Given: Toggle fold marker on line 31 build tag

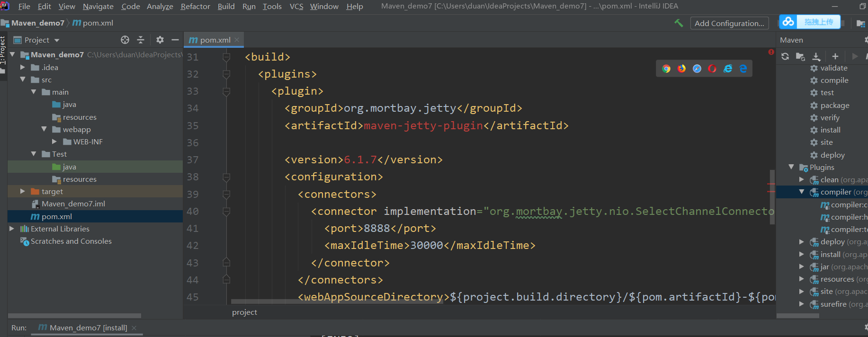Looking at the screenshot, I should pyautogui.click(x=226, y=57).
